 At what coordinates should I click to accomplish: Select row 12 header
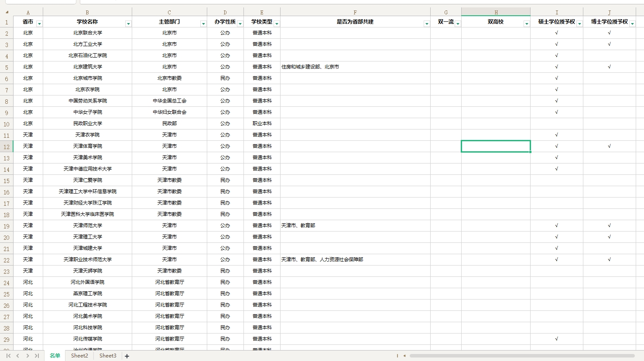coord(7,146)
